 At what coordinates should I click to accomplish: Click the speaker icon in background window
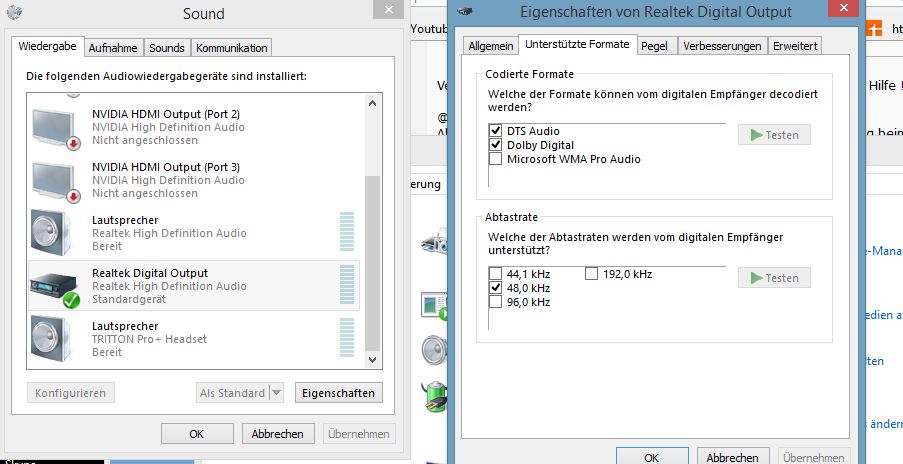pyautogui.click(x=434, y=350)
